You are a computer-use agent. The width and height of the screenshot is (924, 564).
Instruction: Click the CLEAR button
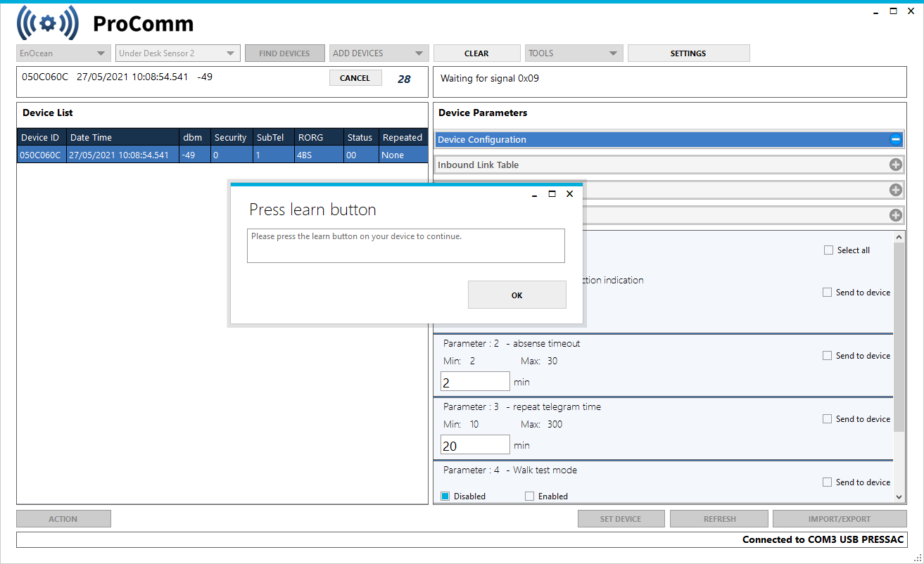coord(476,53)
